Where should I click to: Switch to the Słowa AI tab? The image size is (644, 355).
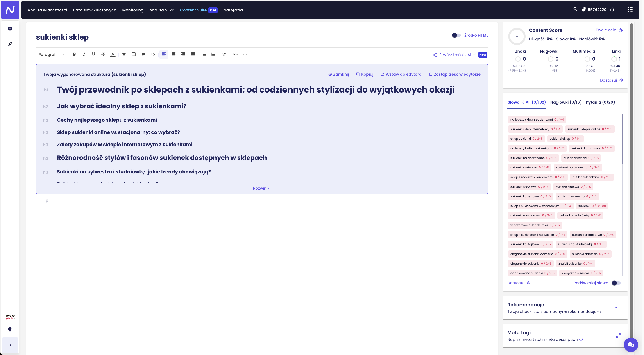point(526,102)
